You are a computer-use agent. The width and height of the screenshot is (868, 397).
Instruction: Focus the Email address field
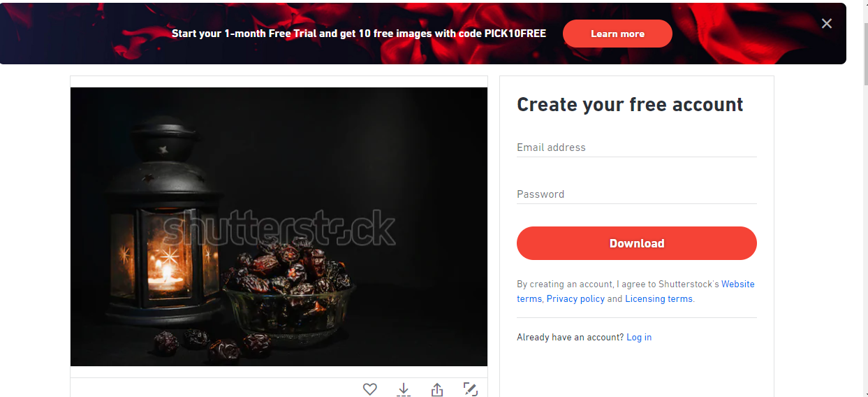pos(637,147)
